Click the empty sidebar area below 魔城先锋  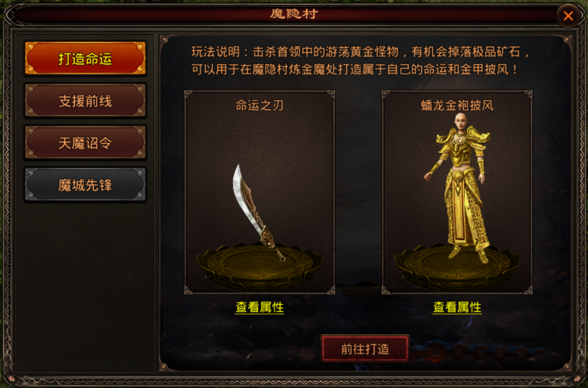(85, 287)
